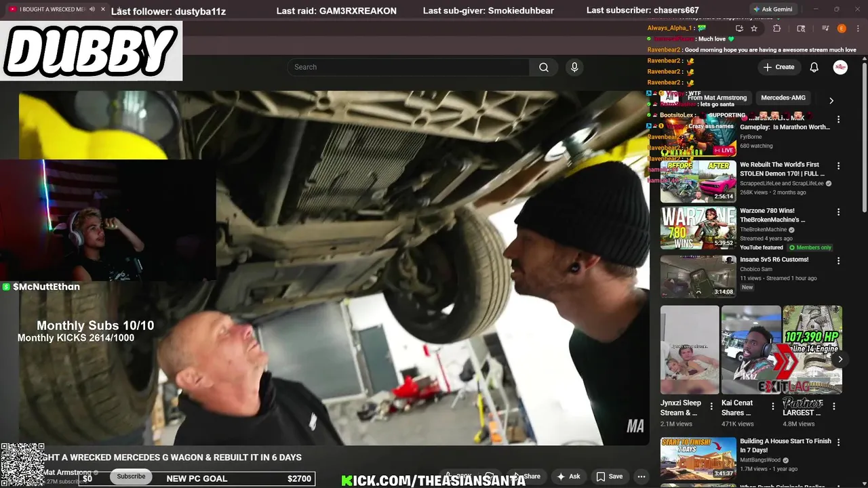Click the 'New' badge on R6 Customs video
The height and width of the screenshot is (488, 868).
[747, 287]
